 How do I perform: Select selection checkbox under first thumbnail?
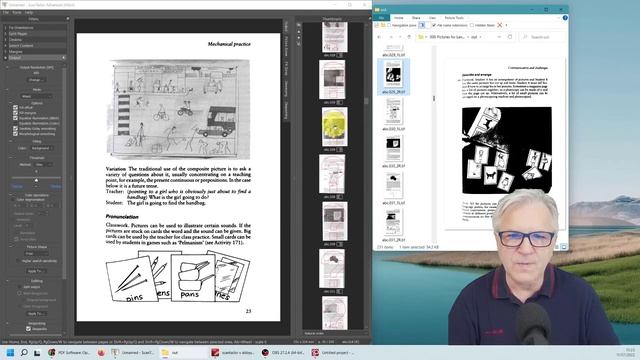click(x=340, y=55)
